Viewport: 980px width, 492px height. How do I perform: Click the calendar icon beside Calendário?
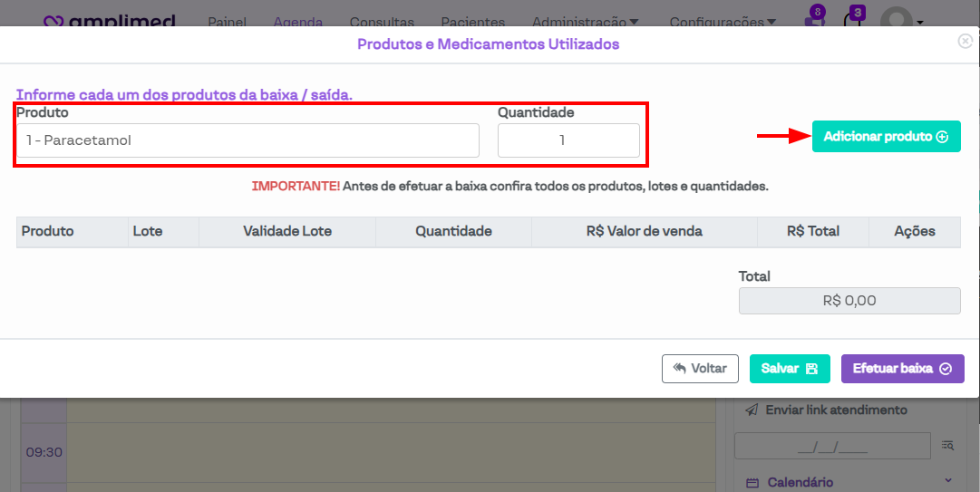pos(752,482)
